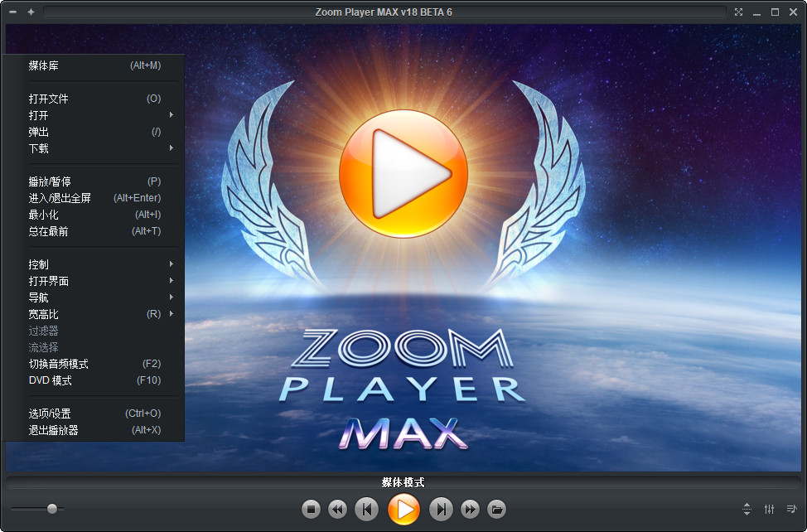Toggle fullscreen icon in title bar
Screen dimensions: 807x532
pos(738,12)
